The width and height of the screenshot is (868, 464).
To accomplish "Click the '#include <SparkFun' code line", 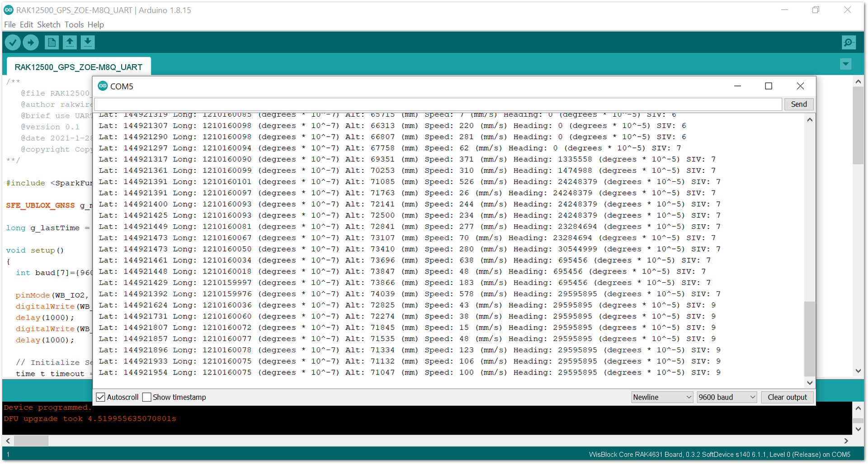I will (x=49, y=183).
